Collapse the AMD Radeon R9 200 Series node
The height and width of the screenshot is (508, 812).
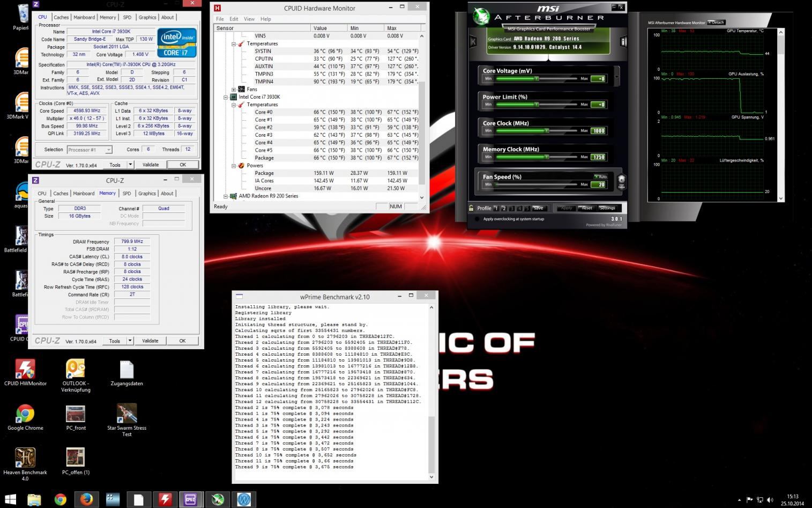point(226,196)
